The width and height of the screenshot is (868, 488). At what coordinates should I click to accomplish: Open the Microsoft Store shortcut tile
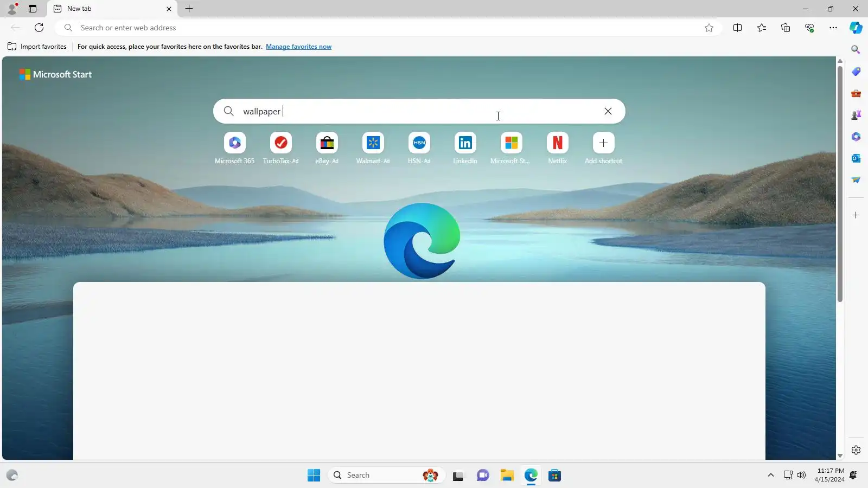(511, 148)
